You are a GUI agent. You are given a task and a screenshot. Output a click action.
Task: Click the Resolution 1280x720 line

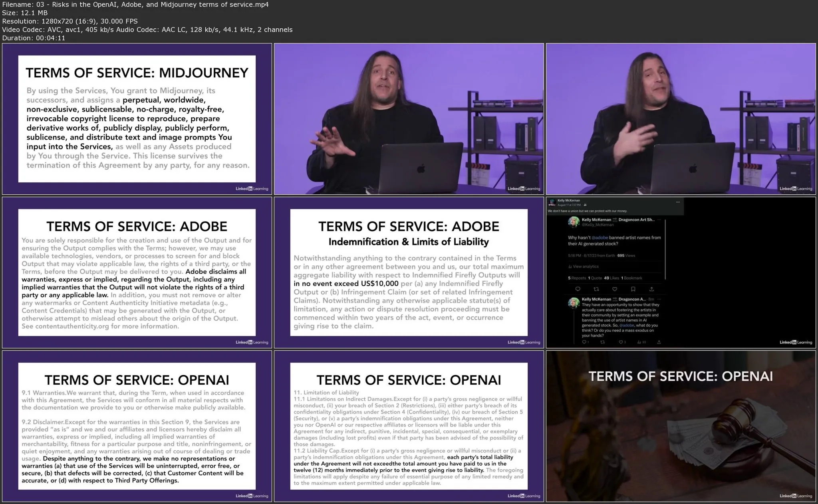pos(70,21)
